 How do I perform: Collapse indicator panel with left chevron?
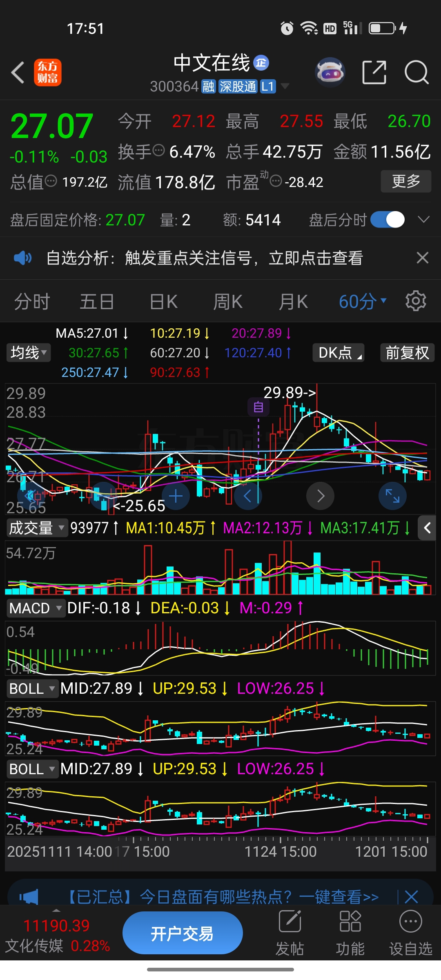click(x=427, y=528)
